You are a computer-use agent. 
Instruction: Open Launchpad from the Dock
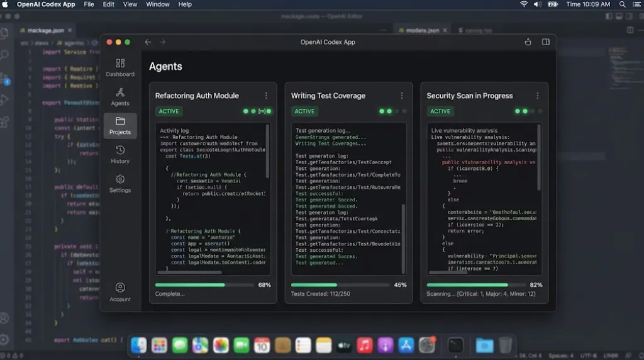click(x=159, y=345)
